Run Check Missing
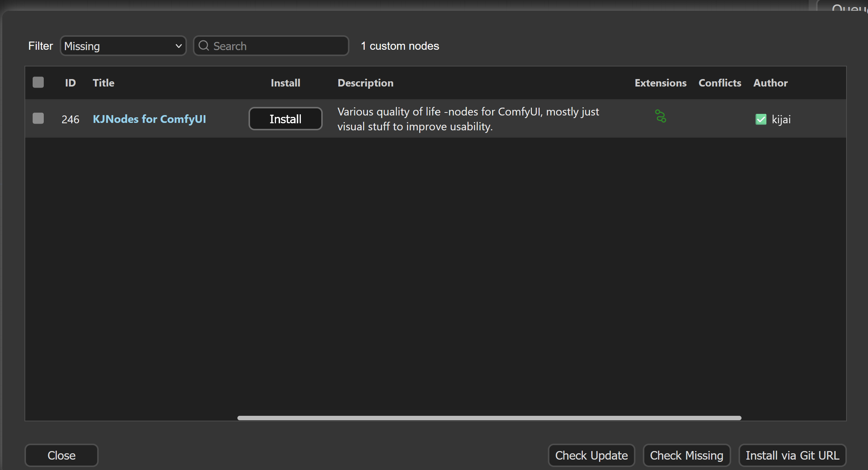 (x=686, y=455)
